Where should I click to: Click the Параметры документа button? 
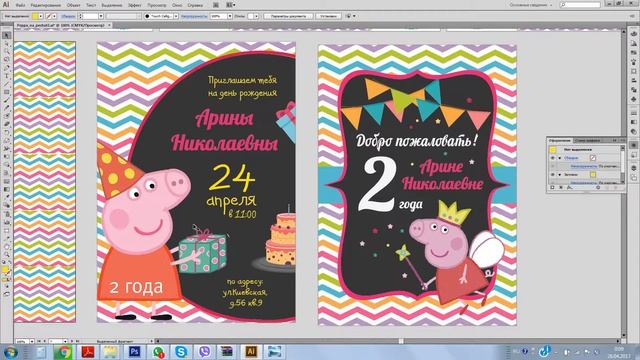click(288, 16)
